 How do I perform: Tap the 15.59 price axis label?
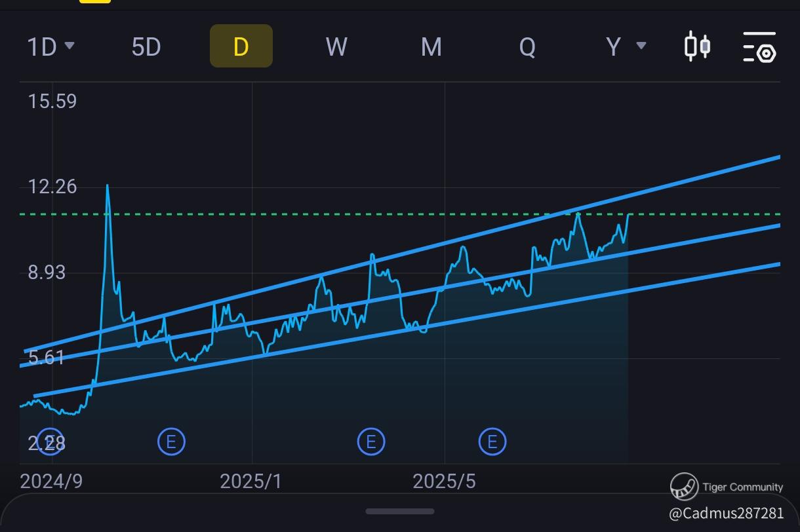point(52,102)
